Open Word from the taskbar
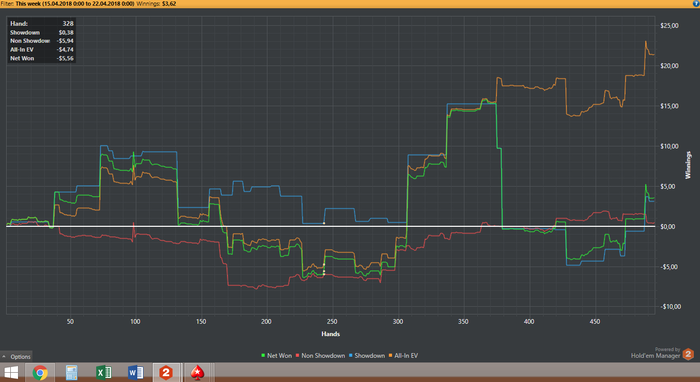 click(x=136, y=372)
